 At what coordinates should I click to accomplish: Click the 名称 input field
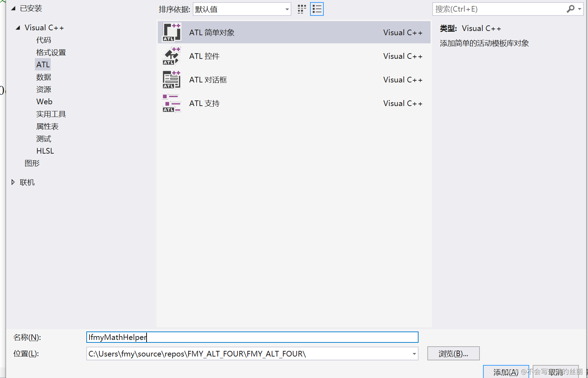tap(252, 337)
